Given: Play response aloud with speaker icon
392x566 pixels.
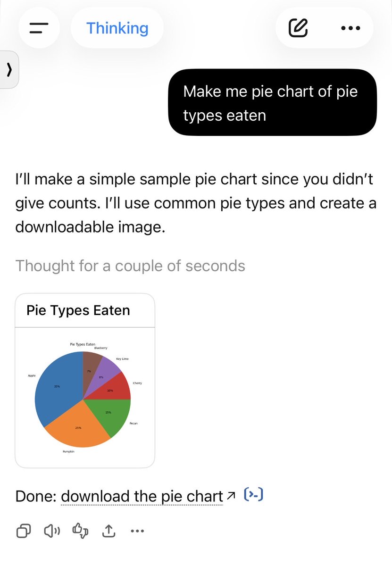Looking at the screenshot, I should [x=52, y=531].
